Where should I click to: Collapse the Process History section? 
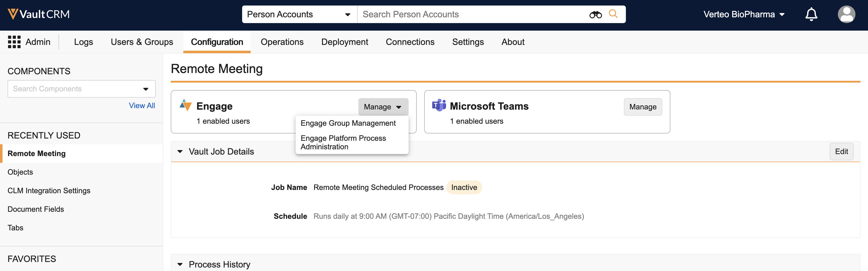pyautogui.click(x=180, y=264)
